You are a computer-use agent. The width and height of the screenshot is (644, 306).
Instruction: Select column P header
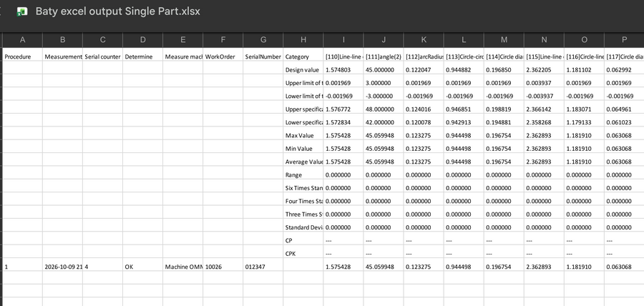(x=624, y=40)
